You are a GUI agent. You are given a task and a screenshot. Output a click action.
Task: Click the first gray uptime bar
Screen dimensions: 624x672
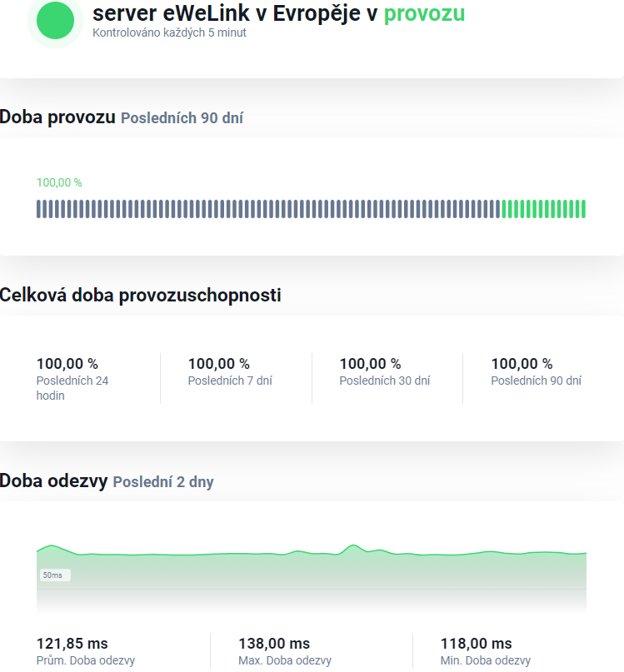[39, 209]
